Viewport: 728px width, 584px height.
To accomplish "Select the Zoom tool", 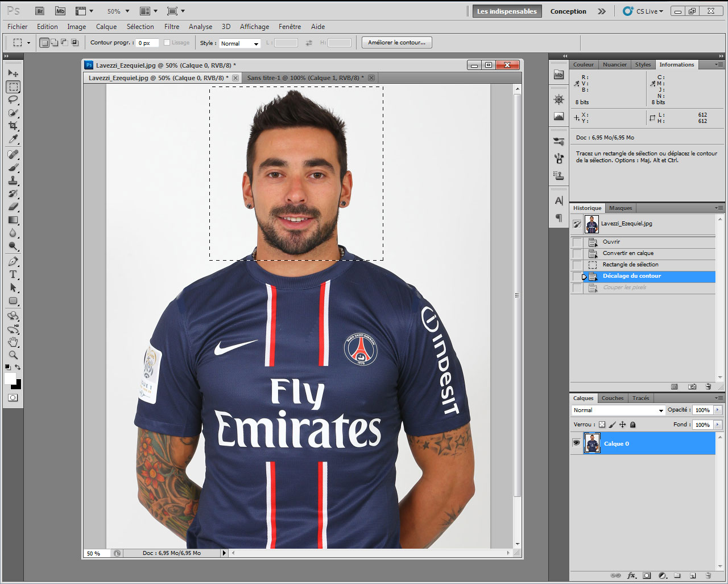I will point(13,355).
